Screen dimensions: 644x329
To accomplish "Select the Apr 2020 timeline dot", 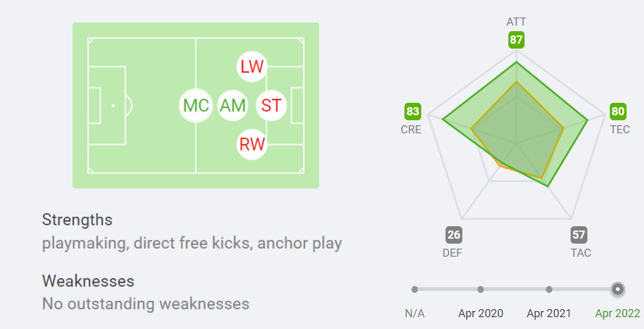I will [480, 289].
